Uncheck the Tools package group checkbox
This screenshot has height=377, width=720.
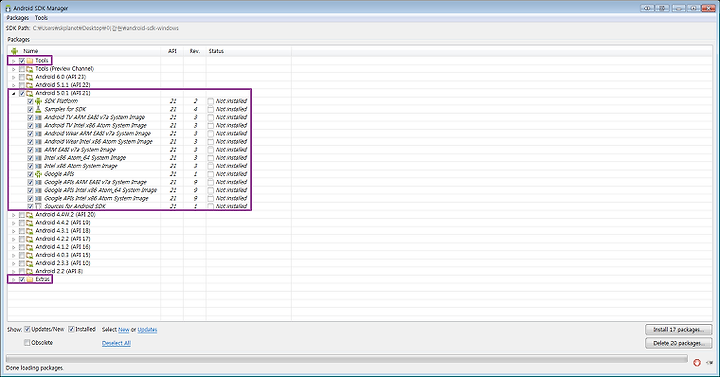point(22,61)
